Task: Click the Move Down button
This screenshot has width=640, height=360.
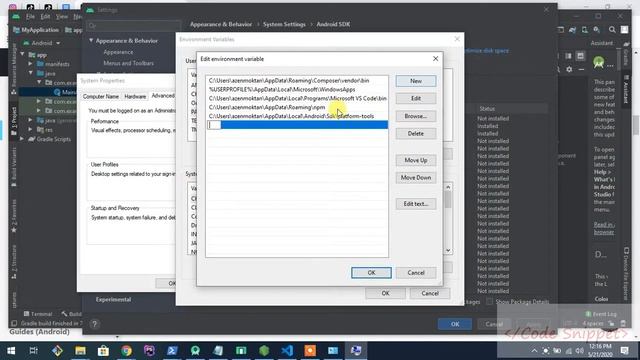Action: tap(416, 178)
